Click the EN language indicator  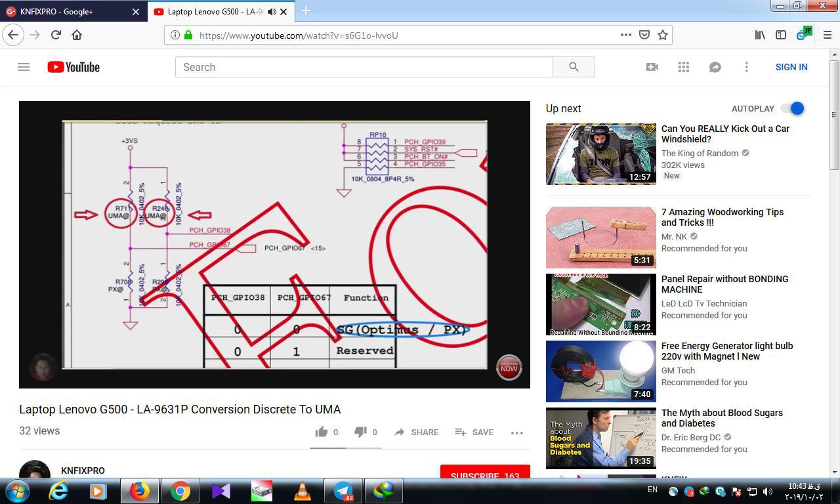click(x=652, y=490)
